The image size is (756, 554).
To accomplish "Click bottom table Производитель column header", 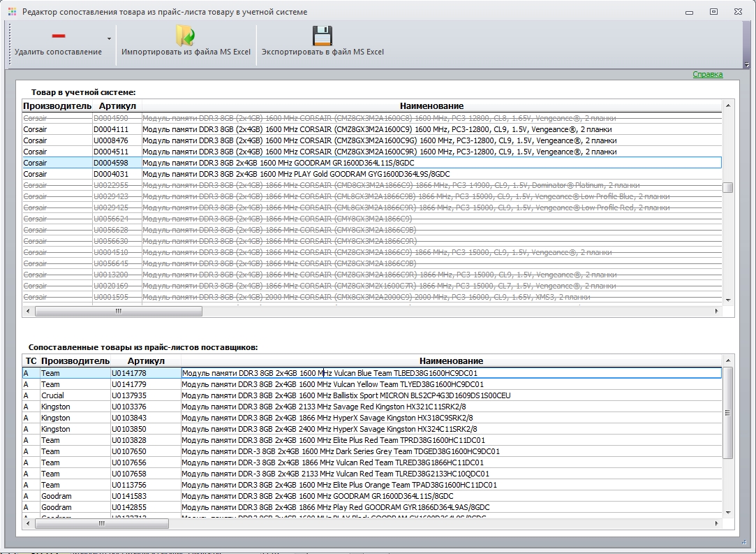I will click(75, 361).
